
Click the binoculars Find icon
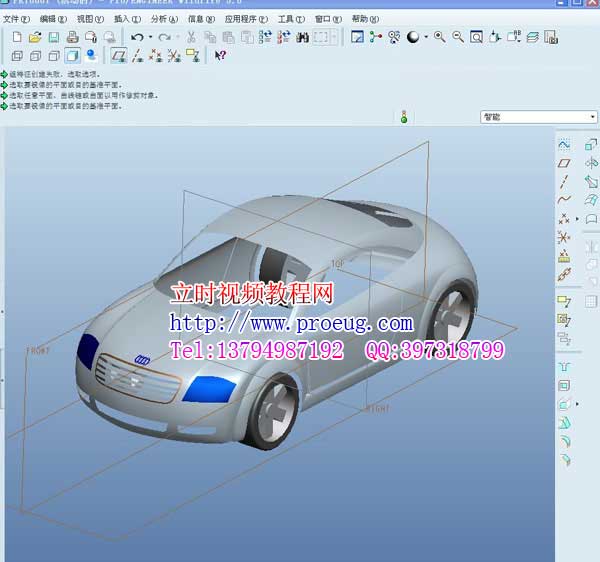click(x=302, y=37)
